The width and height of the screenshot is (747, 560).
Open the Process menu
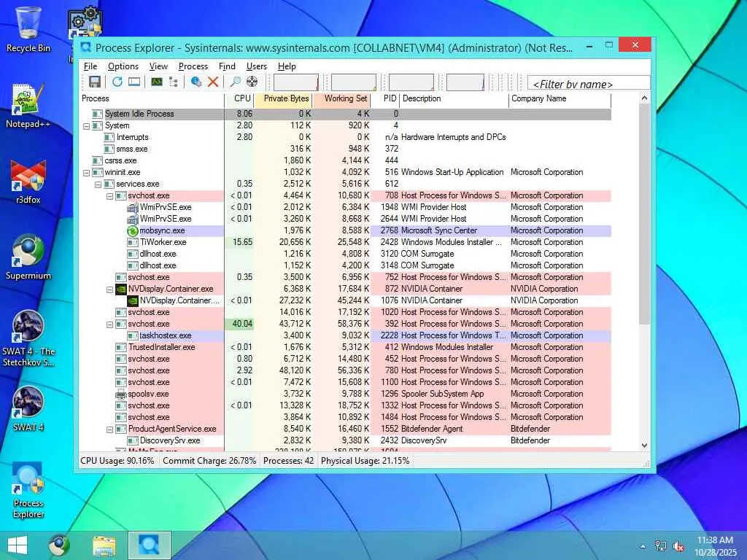pos(193,66)
